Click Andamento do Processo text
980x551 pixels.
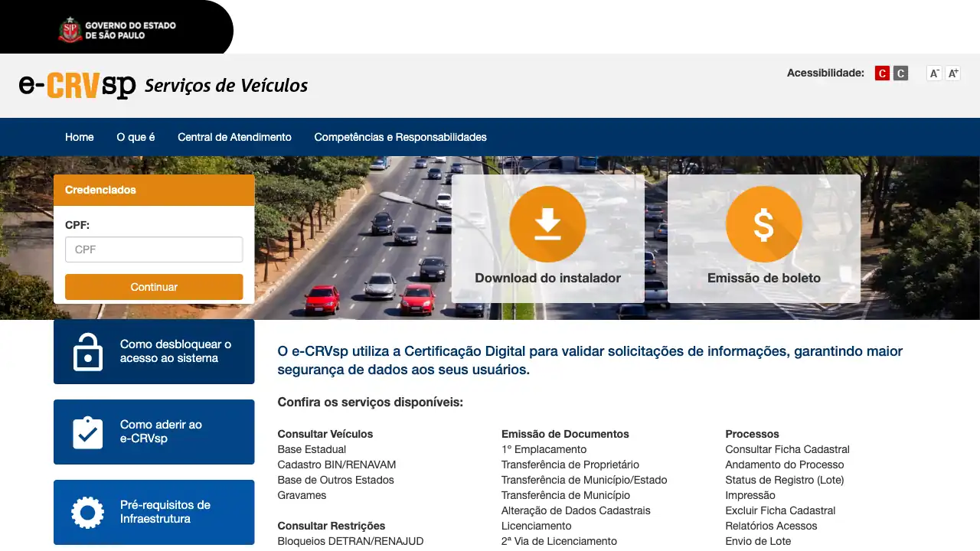pyautogui.click(x=785, y=465)
